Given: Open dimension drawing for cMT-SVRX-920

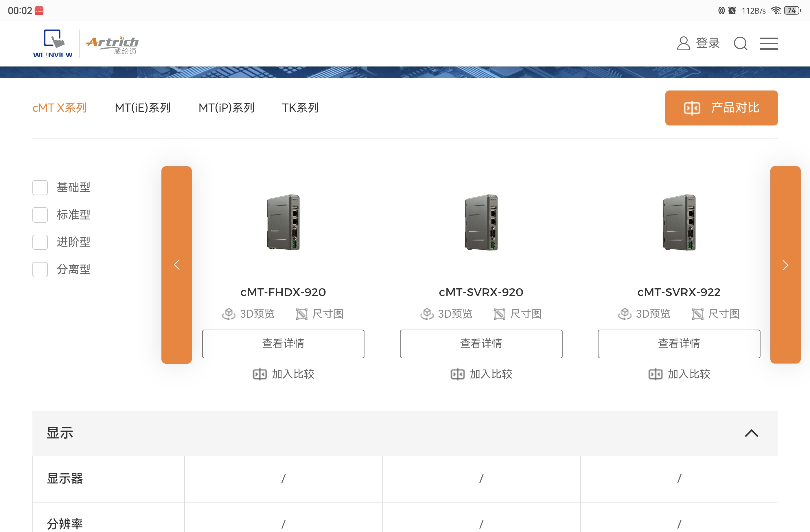Looking at the screenshot, I should pyautogui.click(x=518, y=314).
